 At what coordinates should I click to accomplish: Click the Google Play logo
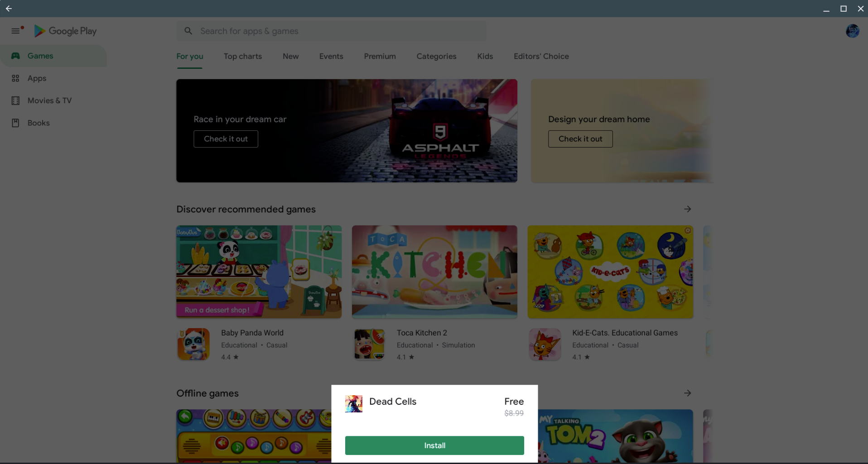point(66,31)
